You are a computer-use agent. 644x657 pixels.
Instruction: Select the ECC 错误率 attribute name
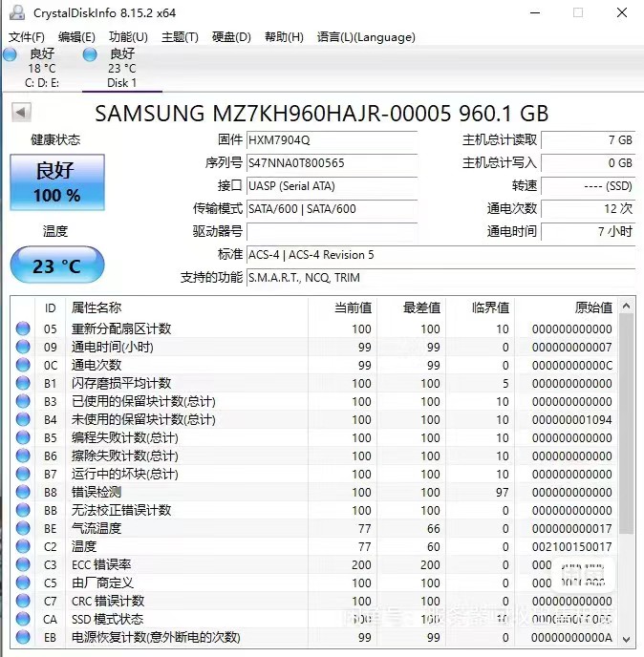101,564
